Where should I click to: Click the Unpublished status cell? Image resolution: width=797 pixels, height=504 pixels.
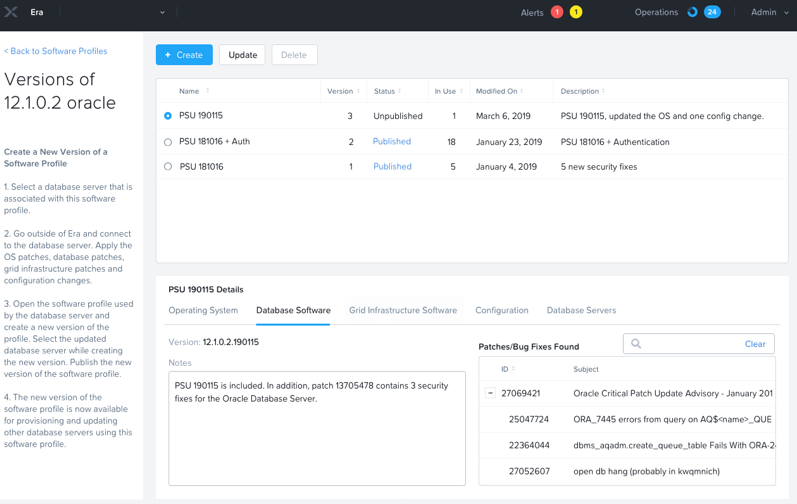pyautogui.click(x=398, y=116)
